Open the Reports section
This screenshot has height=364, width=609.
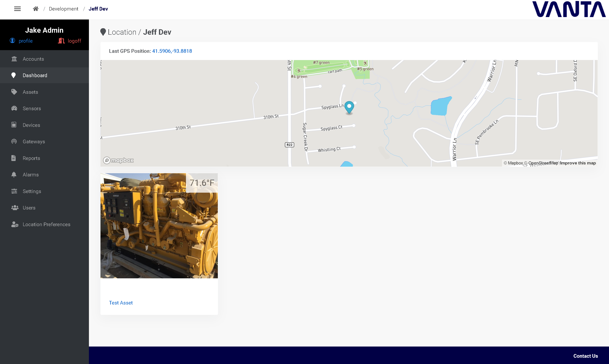pos(31,158)
